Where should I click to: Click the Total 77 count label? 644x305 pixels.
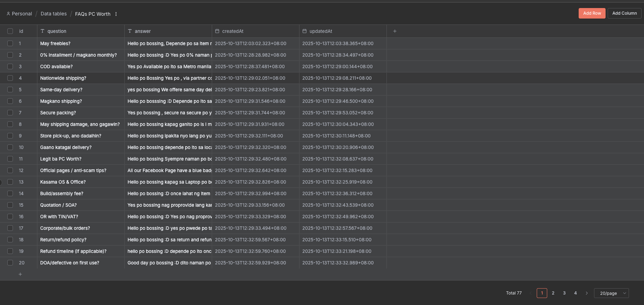(514, 293)
